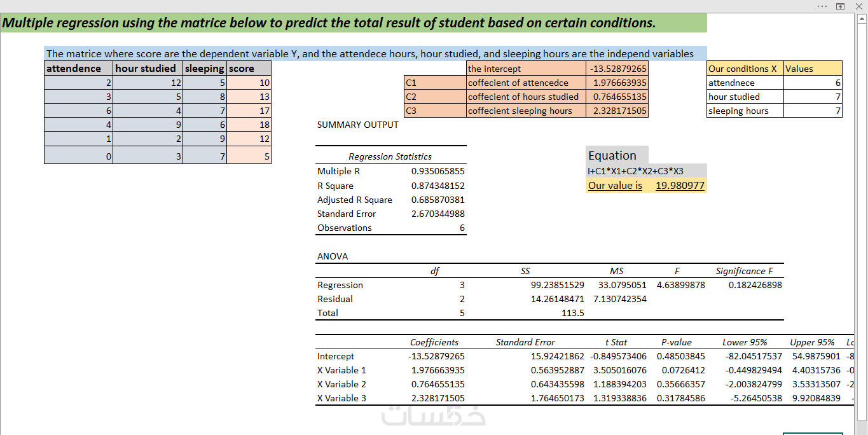Viewport: 868px width, 435px height.
Task: Select the R Square value 0.874348152
Action: (438, 186)
